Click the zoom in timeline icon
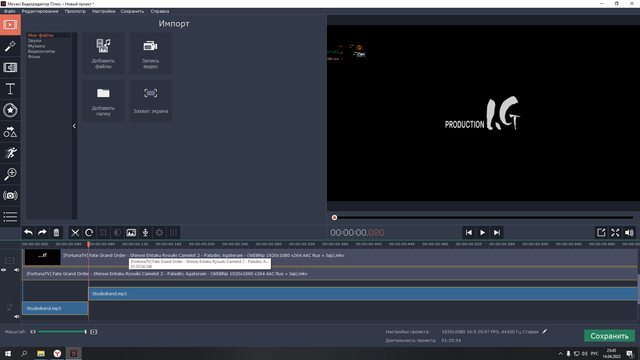The image size is (640, 360). tap(93, 332)
